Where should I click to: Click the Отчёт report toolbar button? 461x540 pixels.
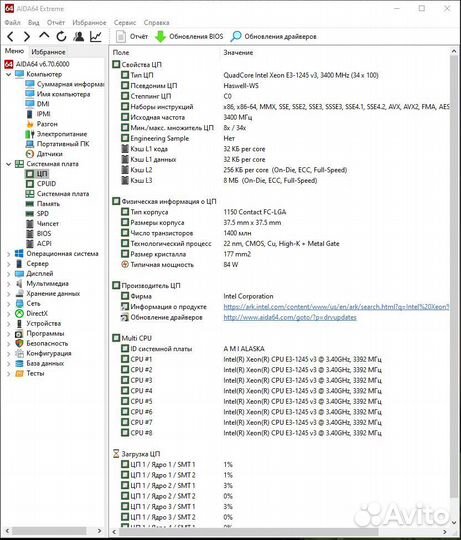pos(132,36)
